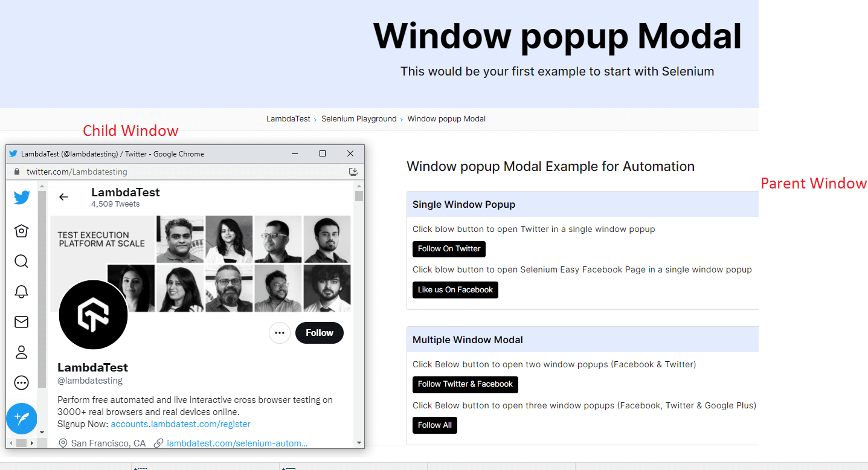
Task: Select the Twitter bird logo in sidebar
Action: [x=21, y=197]
